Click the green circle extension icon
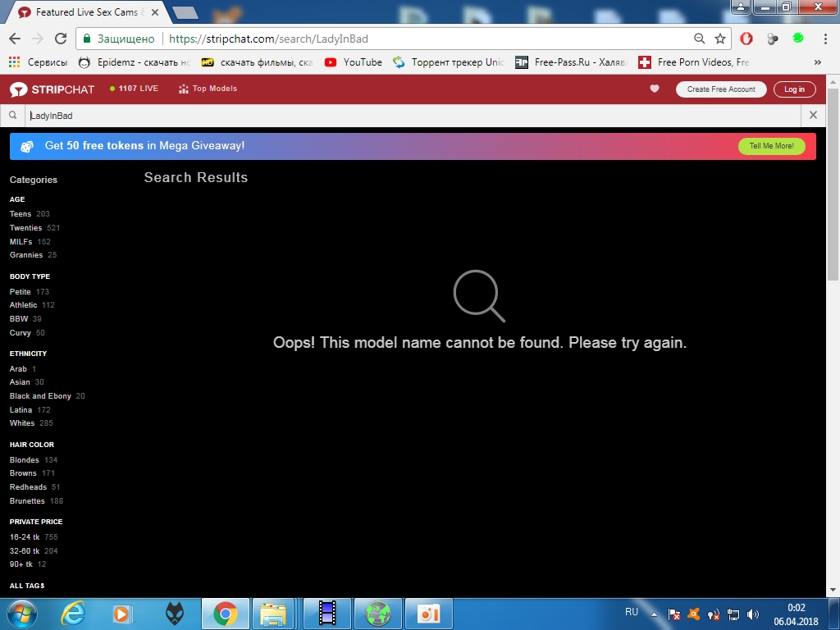 (797, 38)
